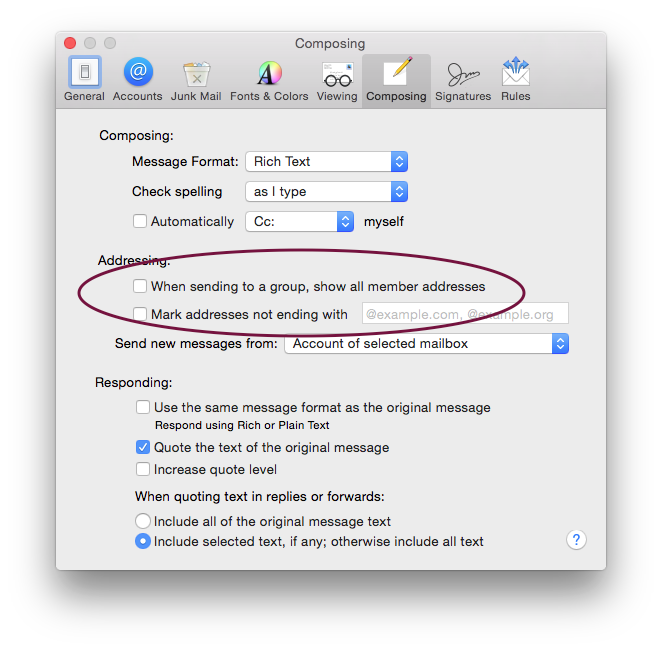Image resolution: width=662 pixels, height=650 pixels.
Task: Click 'When quoting text in replies or forwards:' label
Action: pos(260,496)
